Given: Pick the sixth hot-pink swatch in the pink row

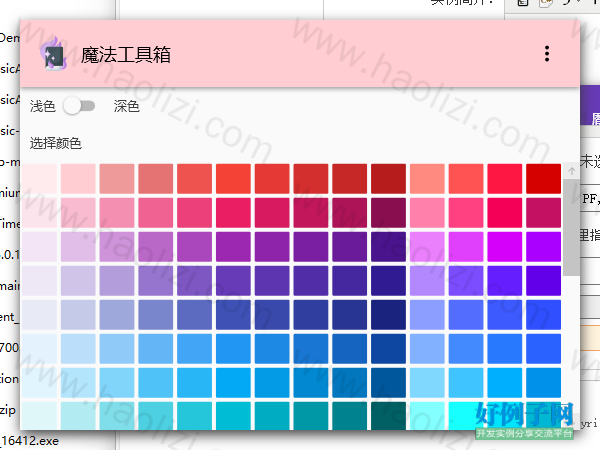Looking at the screenshot, I should point(233,213).
